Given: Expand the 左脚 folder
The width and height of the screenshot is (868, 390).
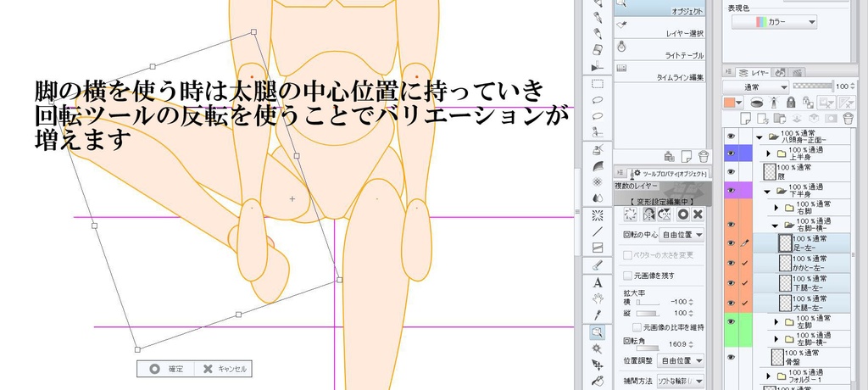Looking at the screenshot, I should click(776, 322).
